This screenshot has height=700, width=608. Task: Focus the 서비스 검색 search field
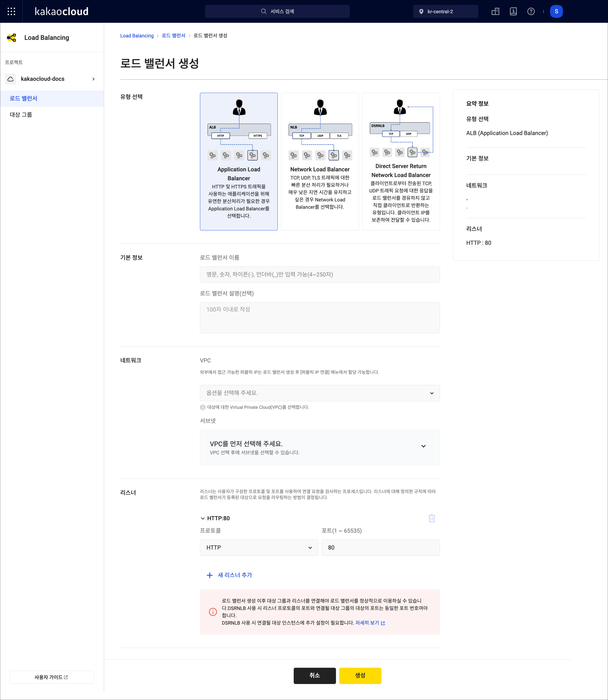277,12
